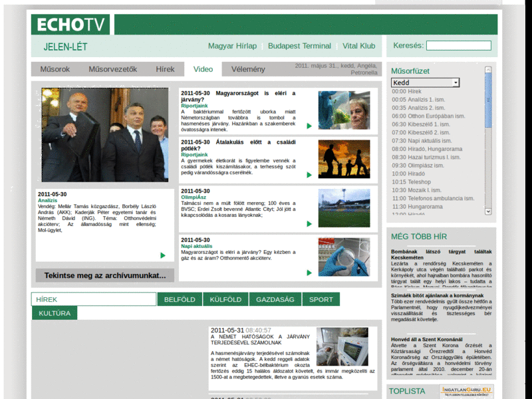Viewport: 532px width, 399px height.
Task: Click the Műsorfüzet scroll down arrow
Action: pyautogui.click(x=488, y=211)
